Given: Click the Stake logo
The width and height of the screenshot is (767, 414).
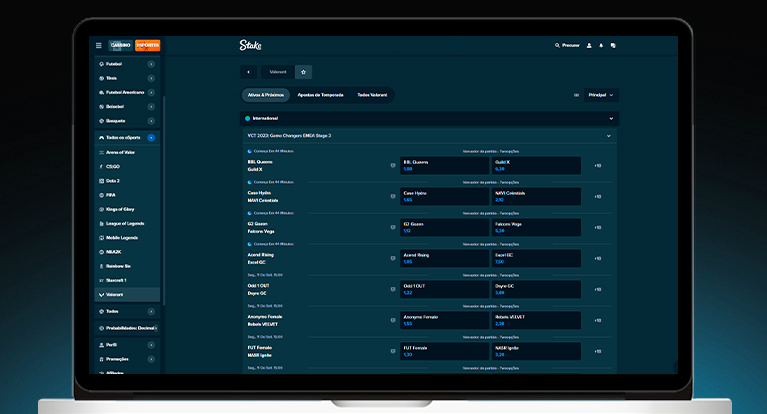Looking at the screenshot, I should 250,46.
